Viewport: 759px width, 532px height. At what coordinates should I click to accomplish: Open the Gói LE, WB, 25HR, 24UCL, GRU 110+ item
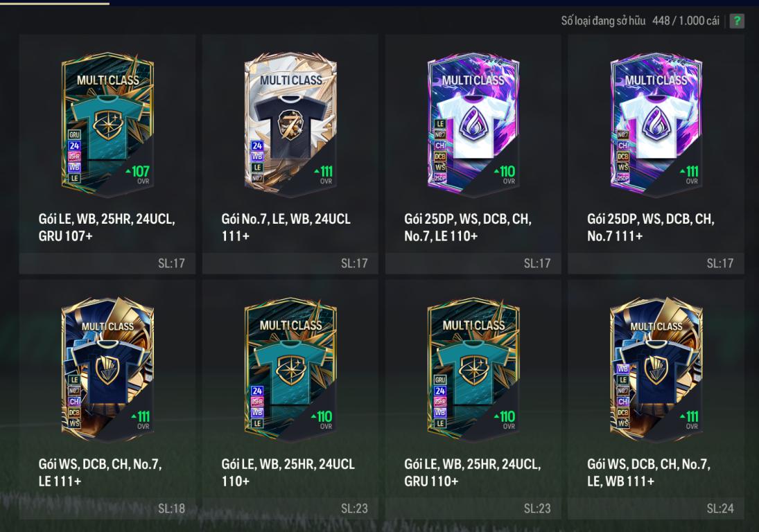click(473, 472)
